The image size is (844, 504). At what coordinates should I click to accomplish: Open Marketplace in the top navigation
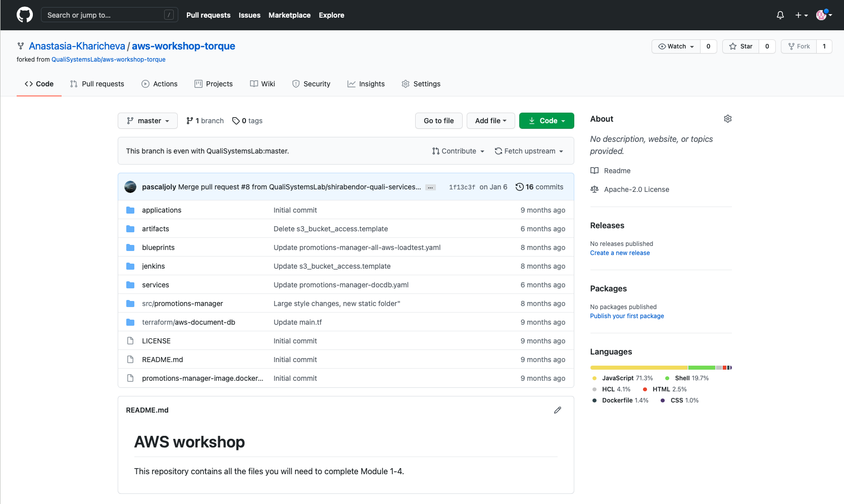click(289, 15)
